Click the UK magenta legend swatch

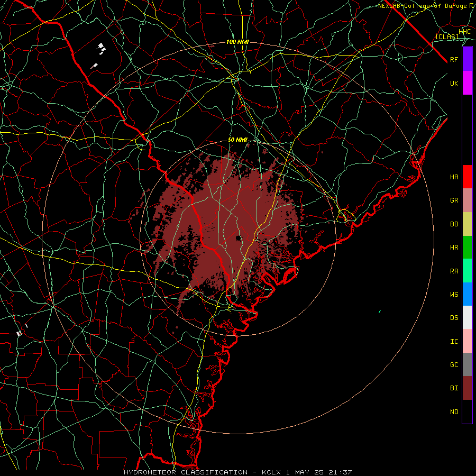(x=467, y=83)
